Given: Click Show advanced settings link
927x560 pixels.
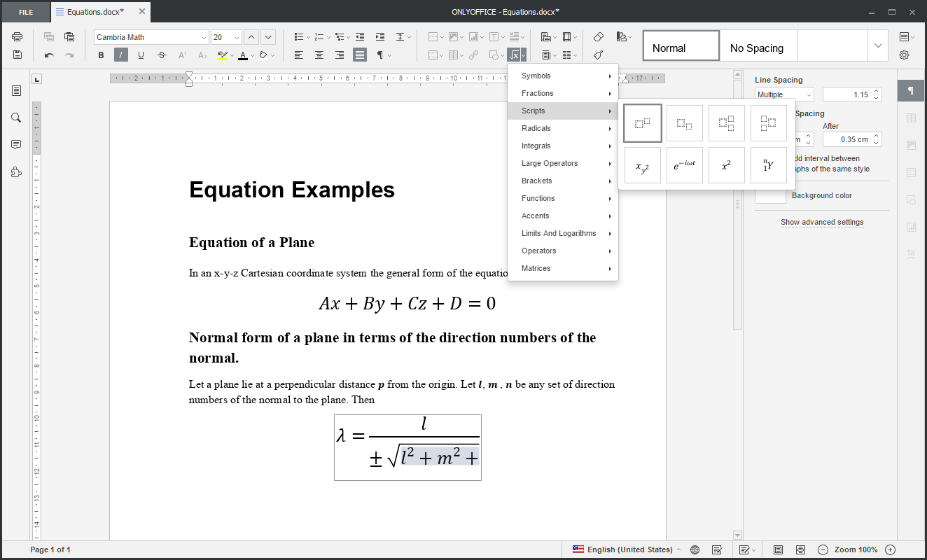Looking at the screenshot, I should (x=822, y=222).
